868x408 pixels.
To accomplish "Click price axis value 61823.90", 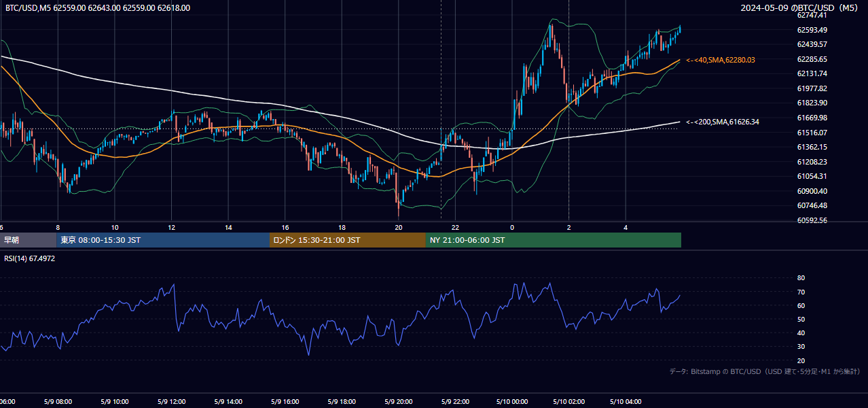I will (x=812, y=103).
